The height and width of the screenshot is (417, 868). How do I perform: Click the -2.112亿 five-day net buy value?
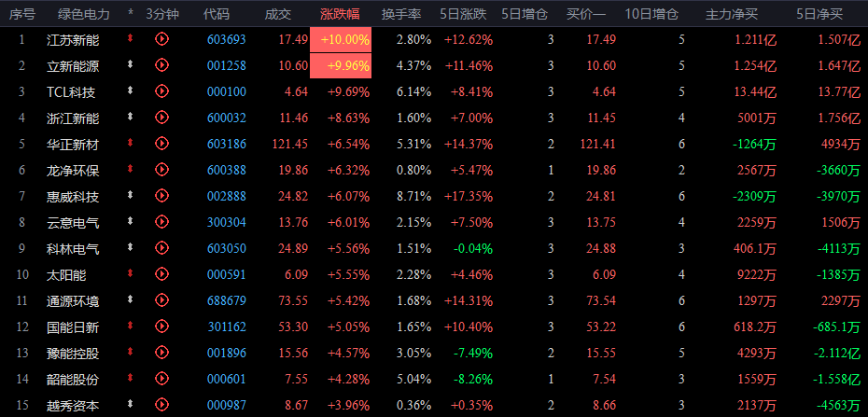point(837,354)
